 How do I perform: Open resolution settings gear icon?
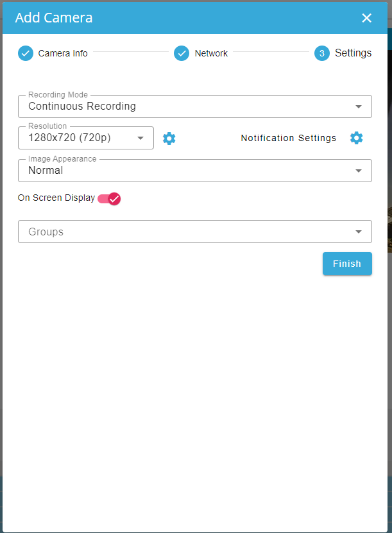[x=169, y=139]
